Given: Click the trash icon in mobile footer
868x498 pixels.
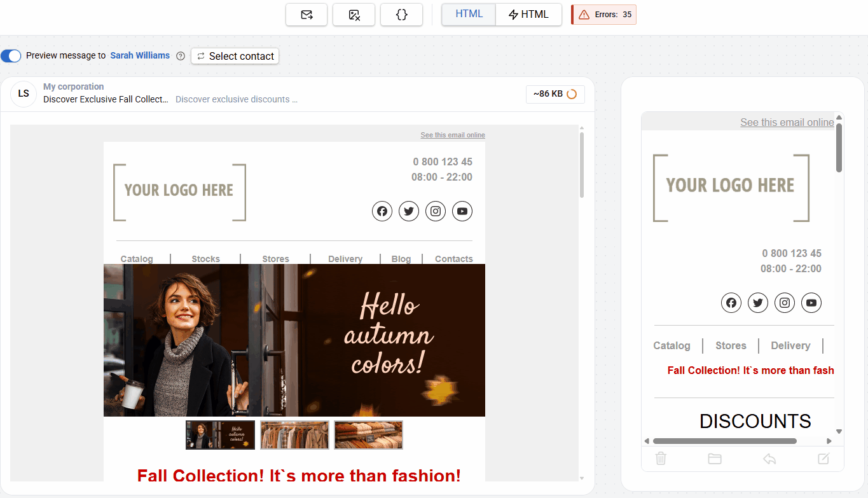Looking at the screenshot, I should 661,458.
